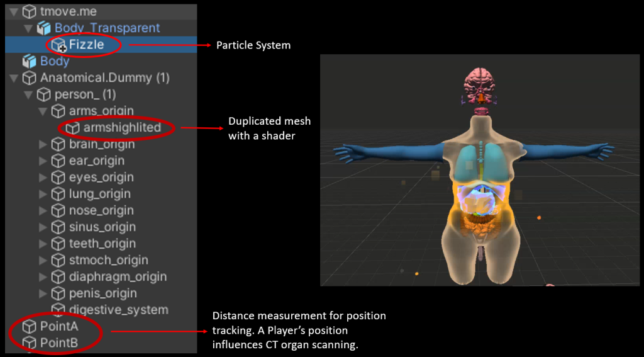
Task: Click the PointA cube icon
Action: point(29,327)
